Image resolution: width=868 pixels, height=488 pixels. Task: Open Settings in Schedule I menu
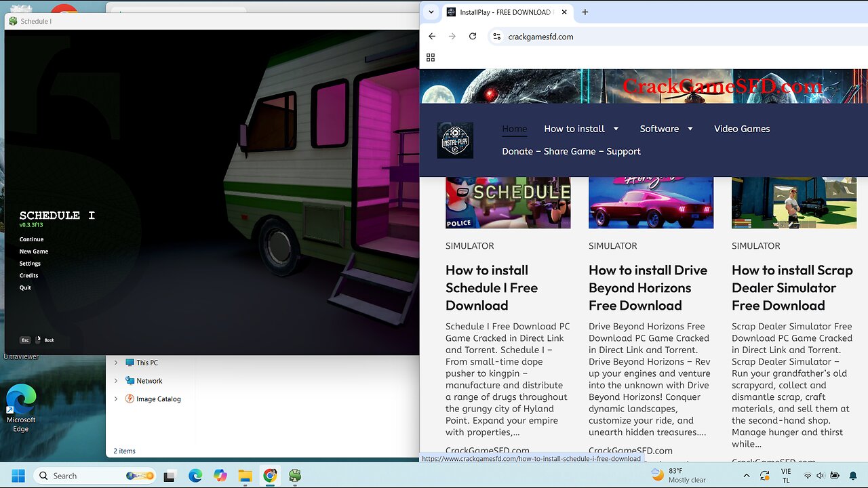(x=30, y=264)
